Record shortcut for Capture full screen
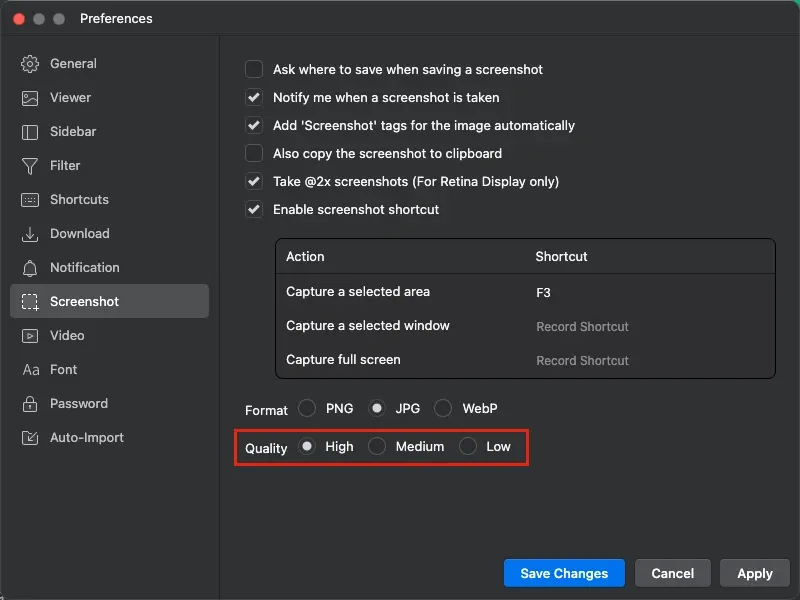The height and width of the screenshot is (600, 800). point(582,361)
